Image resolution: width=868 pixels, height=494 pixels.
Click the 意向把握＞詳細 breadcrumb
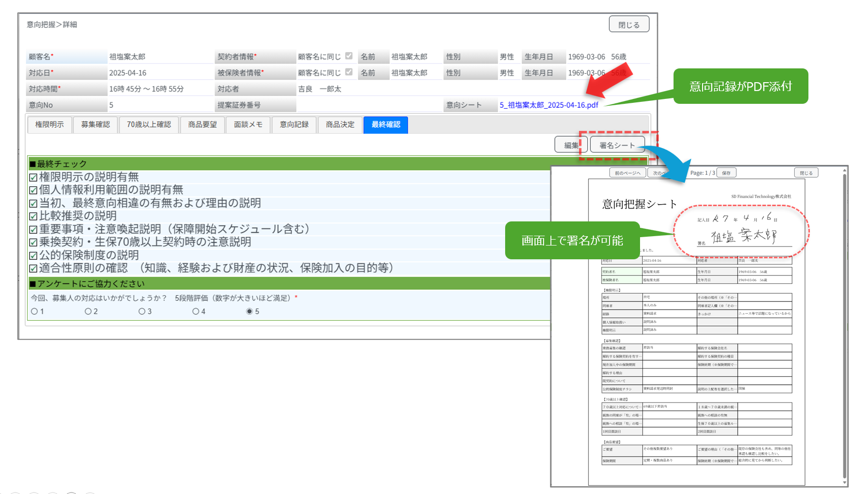(52, 25)
